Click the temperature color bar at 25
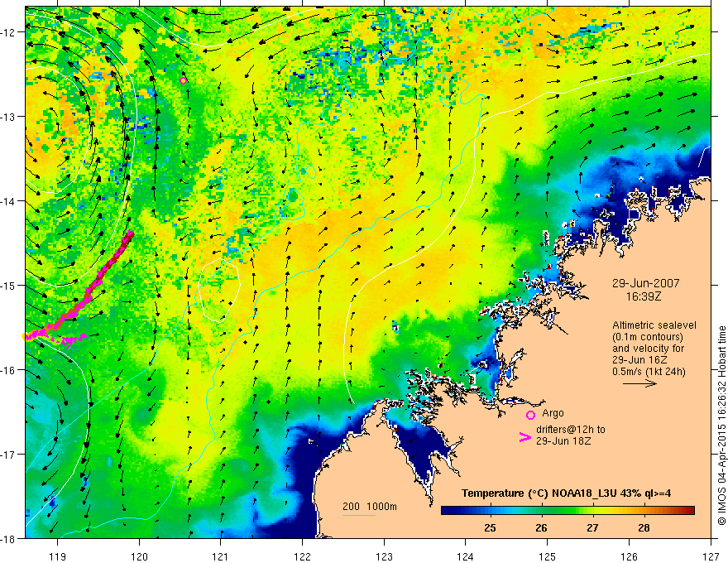728x563 pixels. tap(490, 511)
